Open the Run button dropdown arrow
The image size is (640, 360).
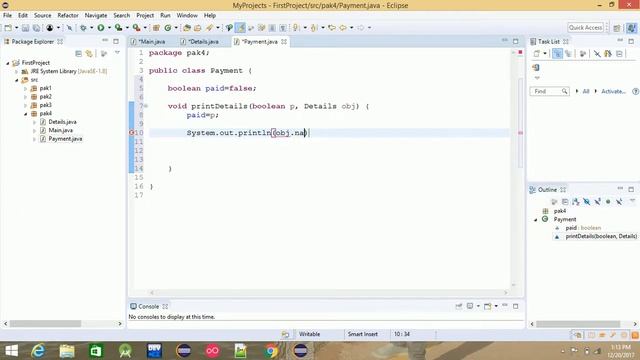click(109, 28)
